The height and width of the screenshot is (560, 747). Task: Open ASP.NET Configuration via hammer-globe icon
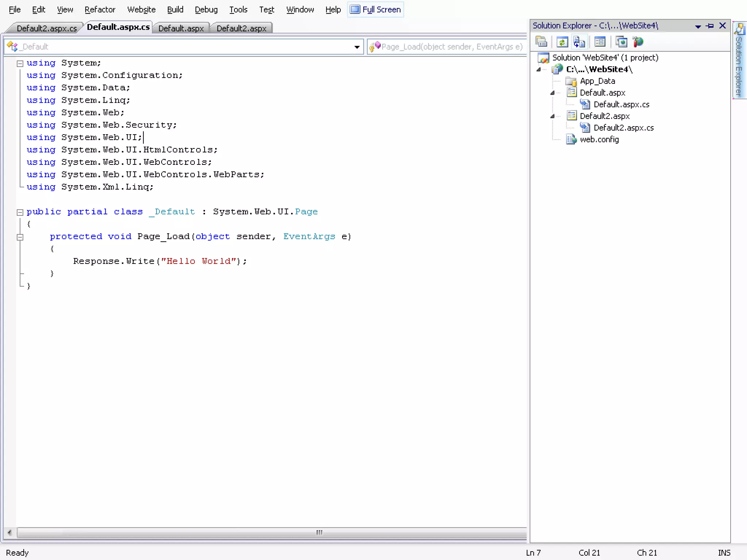click(638, 42)
